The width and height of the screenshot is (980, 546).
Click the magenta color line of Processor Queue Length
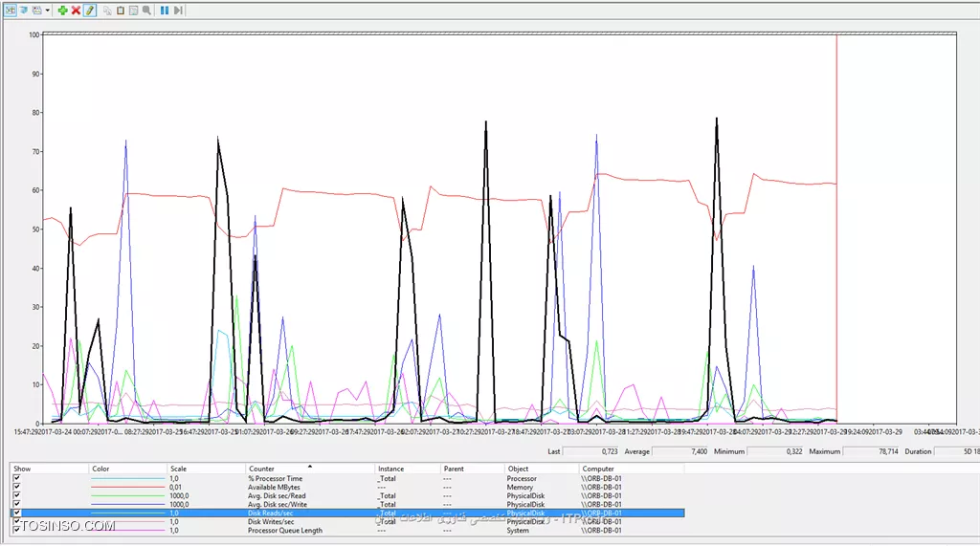tap(128, 531)
